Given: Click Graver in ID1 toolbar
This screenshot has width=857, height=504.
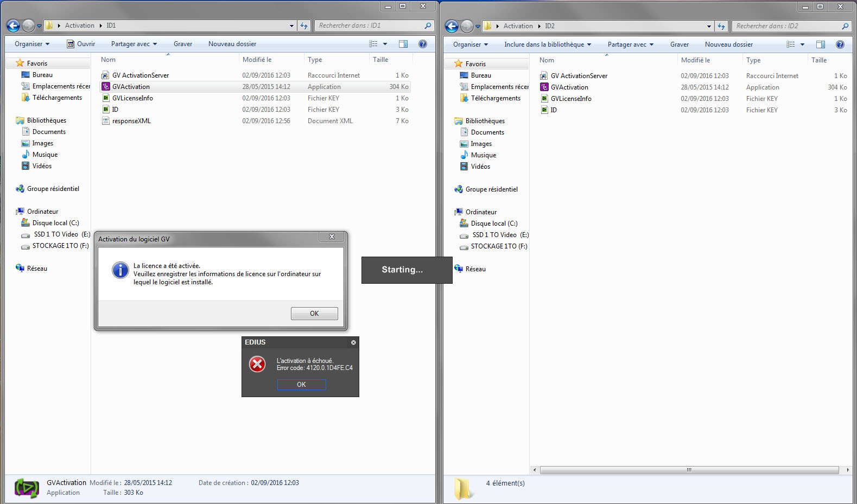Looking at the screenshot, I should (x=183, y=44).
